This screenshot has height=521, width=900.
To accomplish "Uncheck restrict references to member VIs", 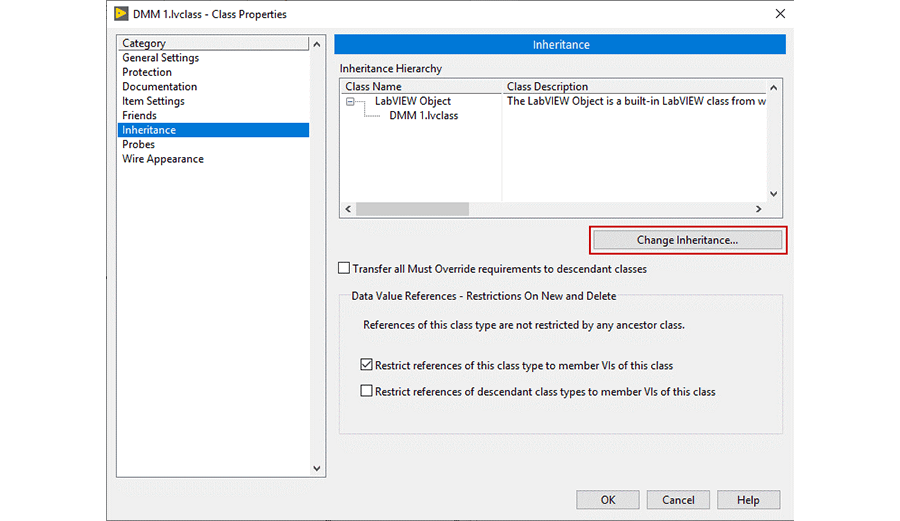I will pos(366,365).
